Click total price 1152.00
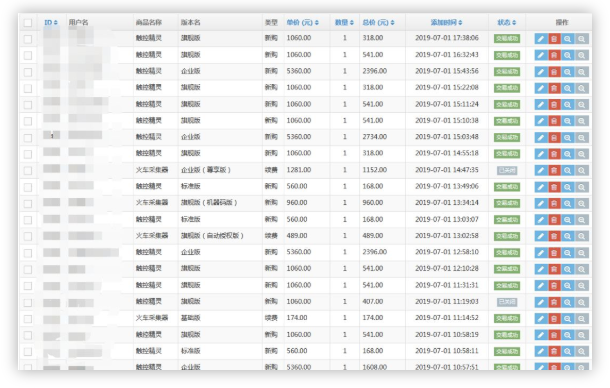Image resolution: width=610 pixels, height=388 pixels. click(375, 170)
